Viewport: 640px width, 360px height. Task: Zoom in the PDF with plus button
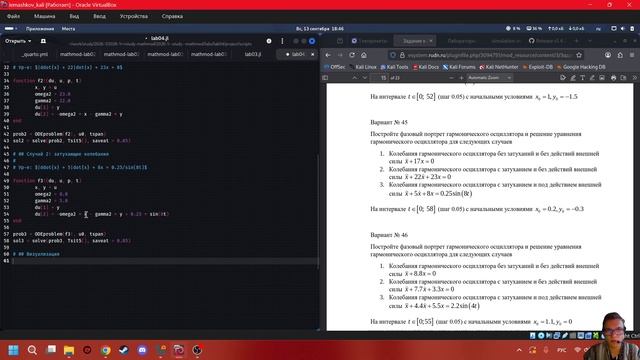tap(461, 78)
